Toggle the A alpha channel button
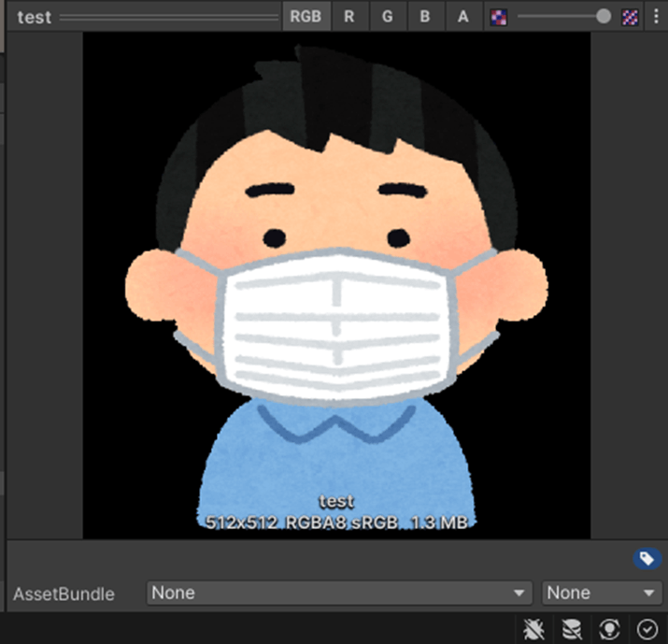The image size is (668, 644). [x=463, y=17]
